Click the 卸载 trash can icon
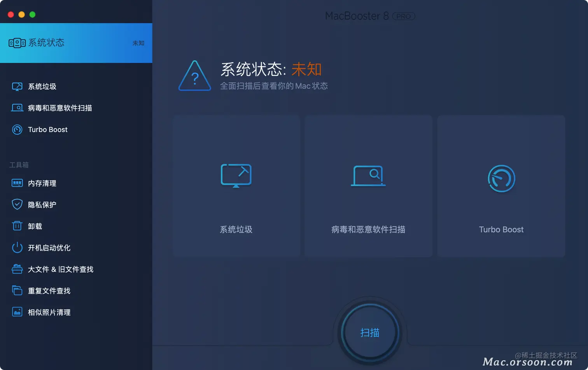 (17, 226)
